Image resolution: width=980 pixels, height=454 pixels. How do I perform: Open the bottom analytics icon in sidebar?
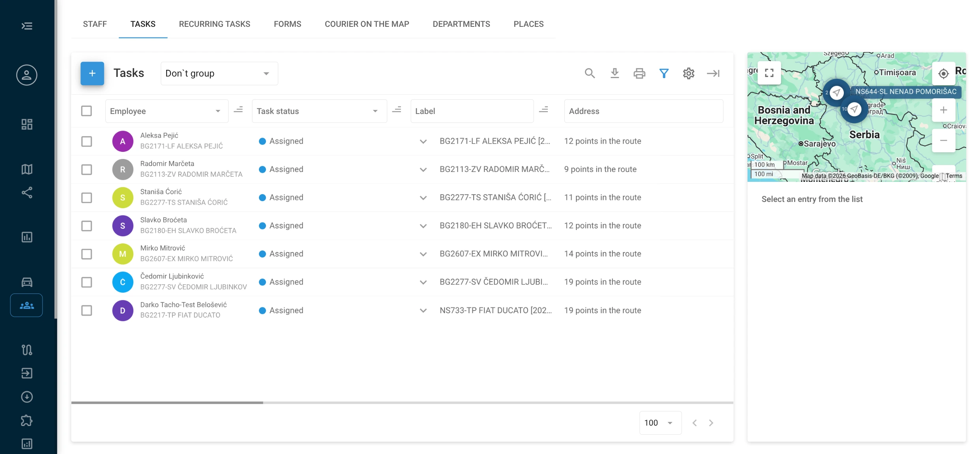(27, 444)
